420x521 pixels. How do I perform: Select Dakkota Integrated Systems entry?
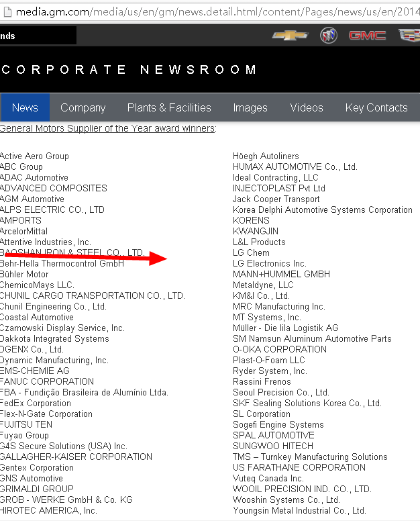(x=54, y=338)
